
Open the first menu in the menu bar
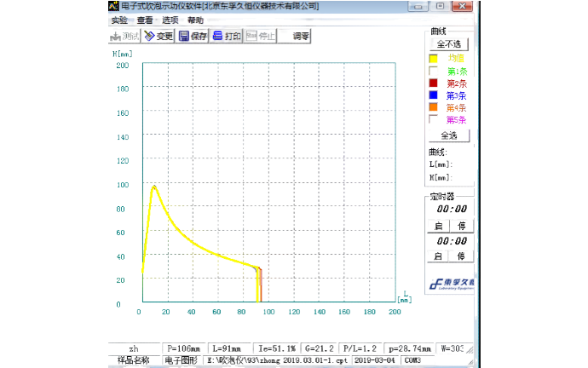click(x=118, y=20)
